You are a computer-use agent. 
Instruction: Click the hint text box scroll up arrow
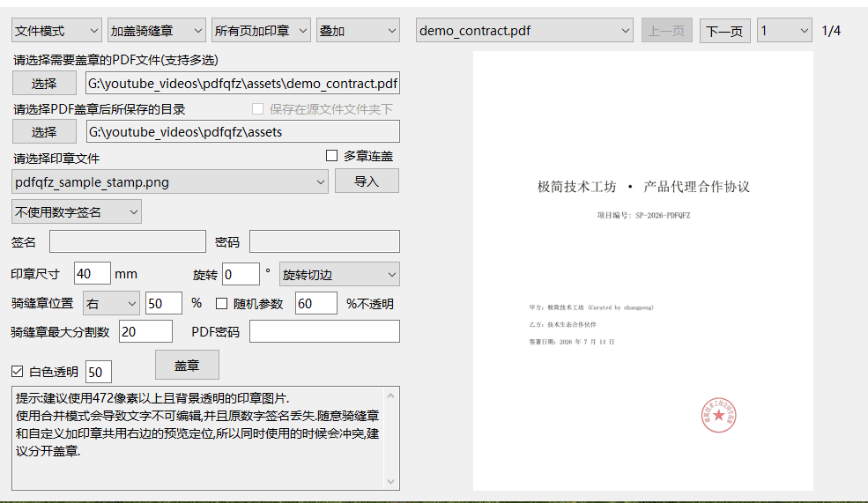[391, 396]
